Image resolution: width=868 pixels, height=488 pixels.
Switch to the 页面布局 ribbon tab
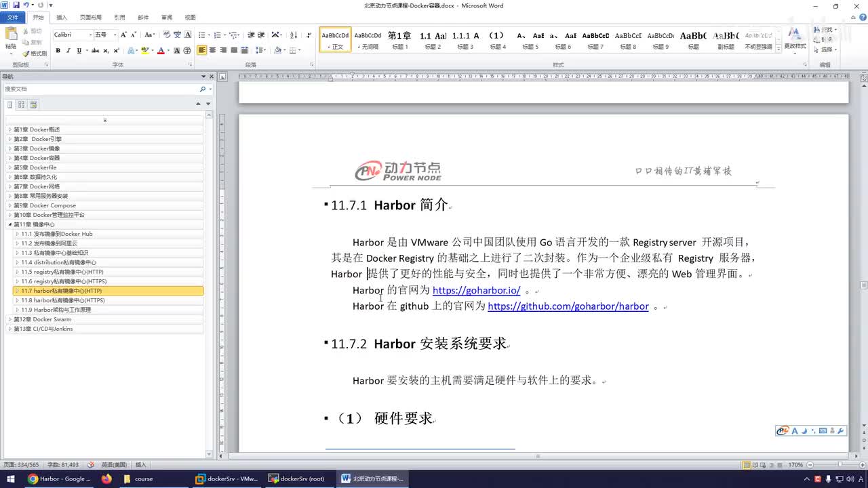(x=90, y=17)
